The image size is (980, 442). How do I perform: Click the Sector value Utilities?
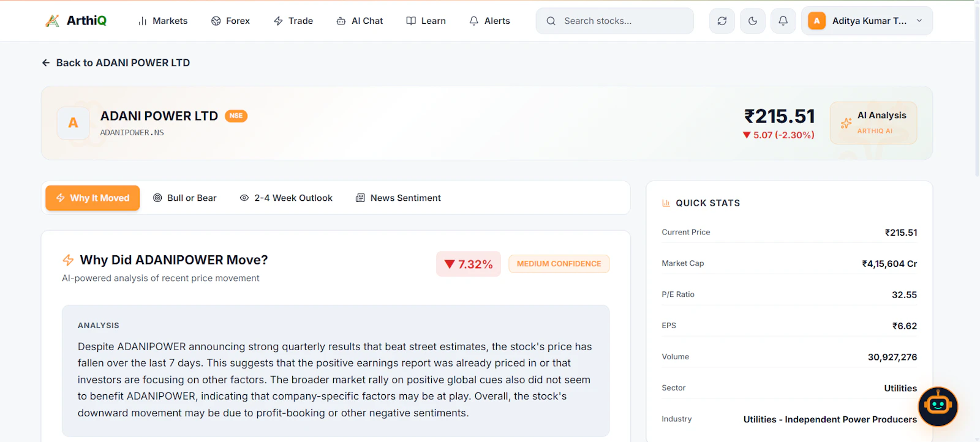(x=900, y=388)
